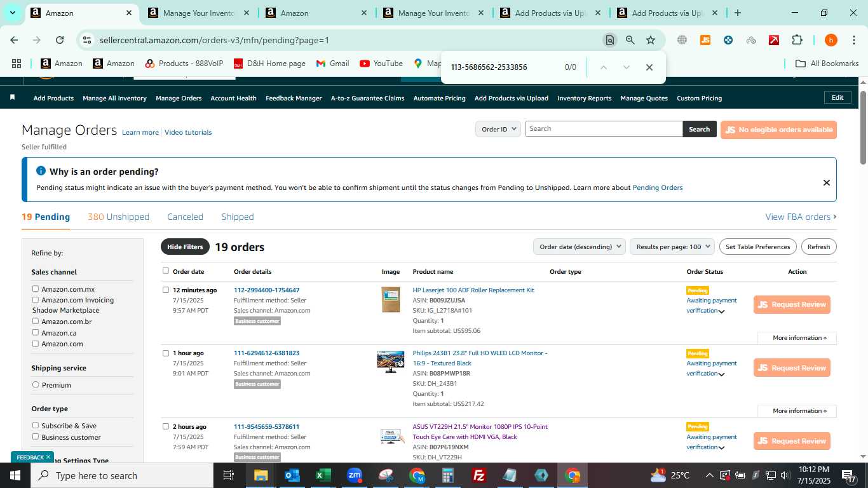Close the find-in-page bar
The height and width of the screenshot is (488, 868).
(649, 67)
